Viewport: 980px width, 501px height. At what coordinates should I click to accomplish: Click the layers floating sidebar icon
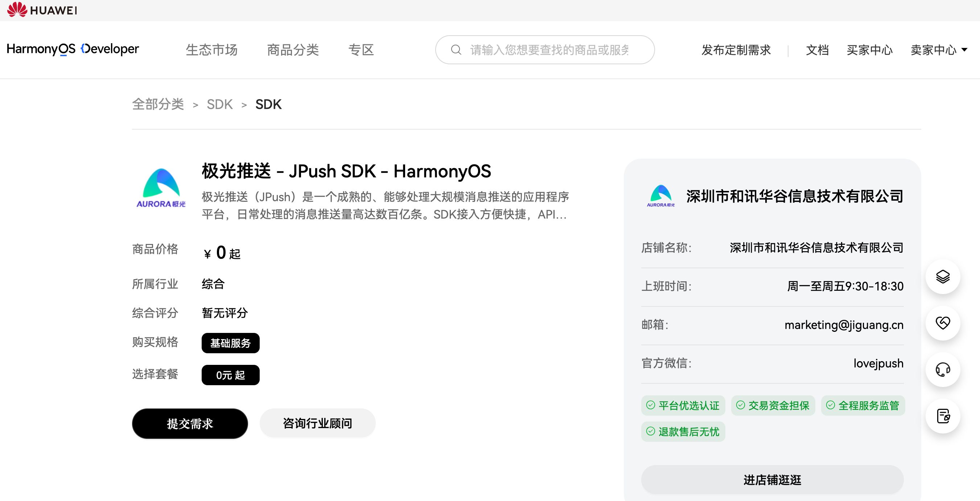click(x=943, y=277)
